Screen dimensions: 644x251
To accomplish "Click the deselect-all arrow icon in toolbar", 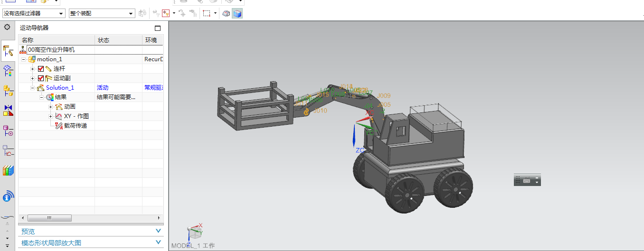I will tap(156, 13).
